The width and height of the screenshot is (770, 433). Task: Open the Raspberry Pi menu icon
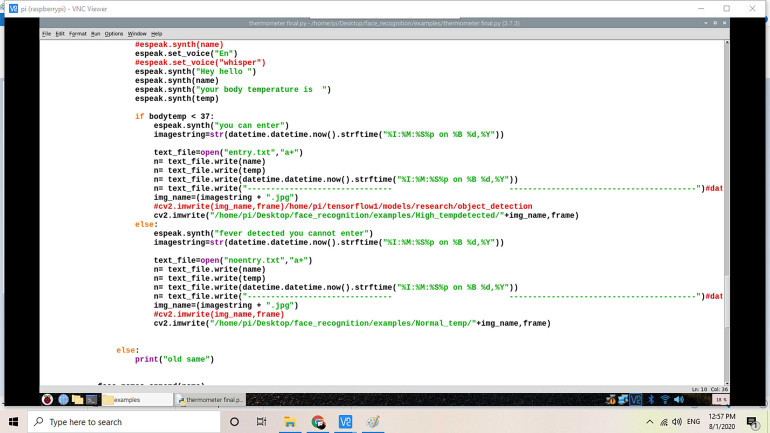tap(46, 399)
